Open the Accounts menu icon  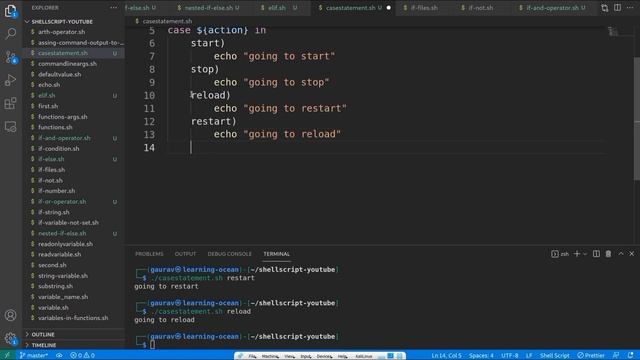click(x=11, y=315)
